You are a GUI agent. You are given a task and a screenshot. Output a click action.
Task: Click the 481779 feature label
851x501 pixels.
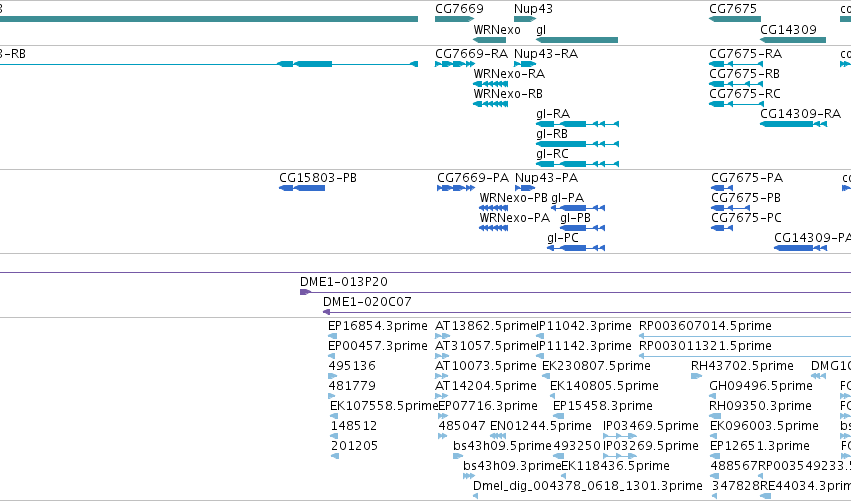pyautogui.click(x=352, y=386)
